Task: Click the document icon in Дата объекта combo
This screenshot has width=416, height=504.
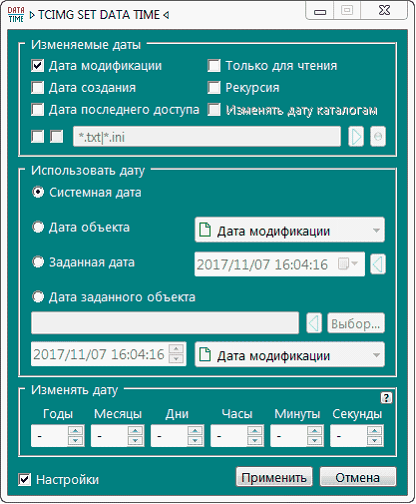Action: (x=205, y=230)
